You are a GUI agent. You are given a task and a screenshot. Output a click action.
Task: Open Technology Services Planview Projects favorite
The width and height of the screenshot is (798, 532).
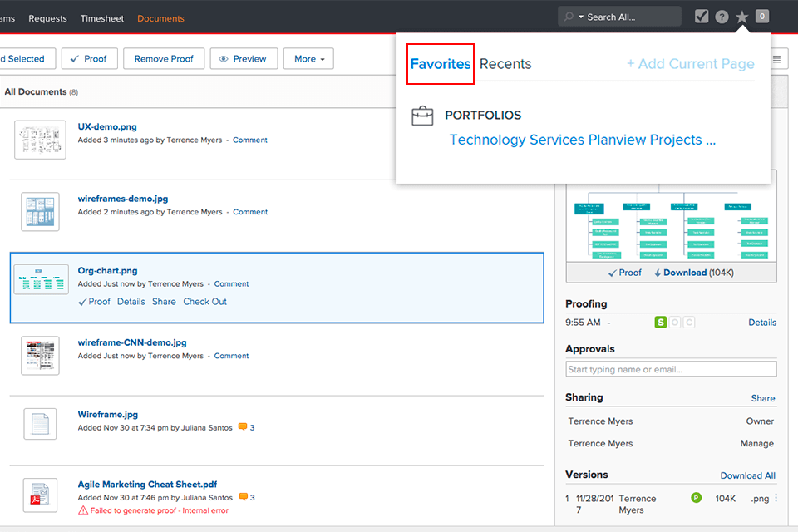click(x=582, y=140)
